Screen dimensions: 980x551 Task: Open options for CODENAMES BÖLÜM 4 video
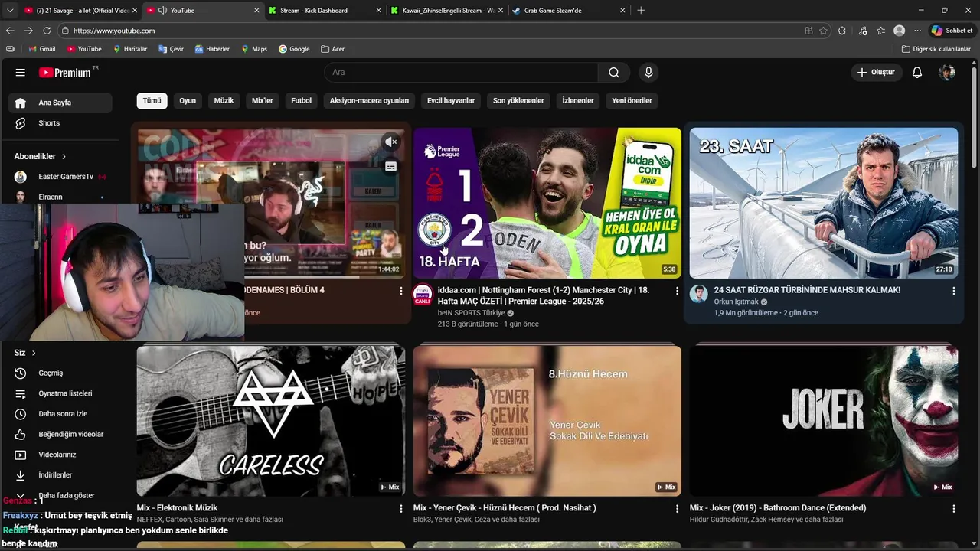click(x=400, y=291)
